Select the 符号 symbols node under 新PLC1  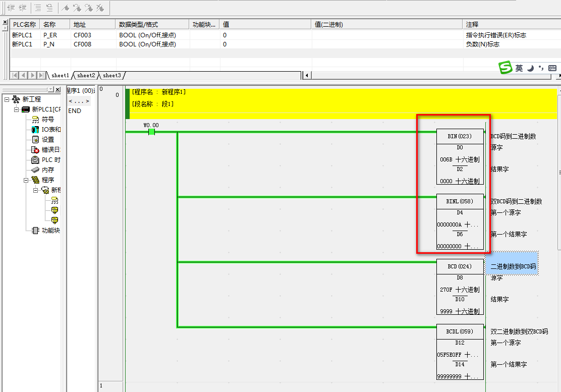[x=47, y=120]
